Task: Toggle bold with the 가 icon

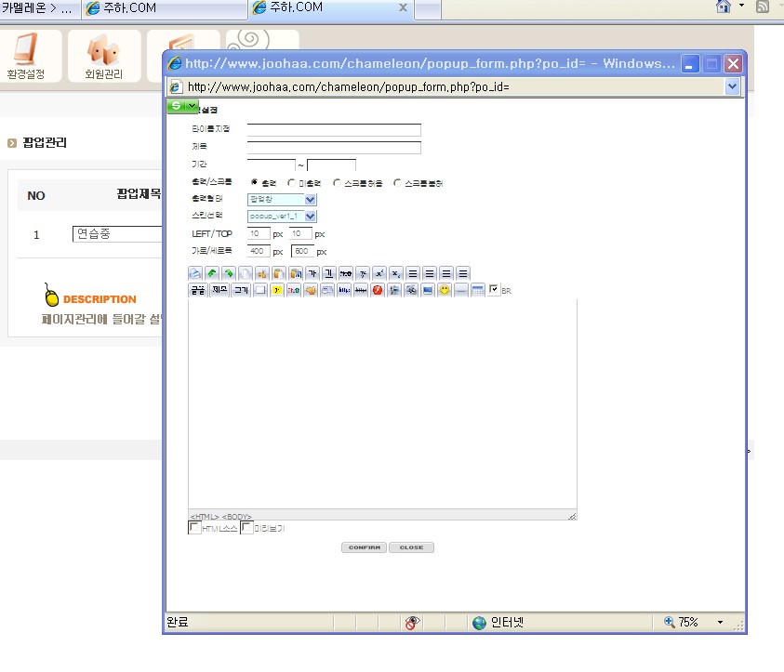Action: coord(312,273)
